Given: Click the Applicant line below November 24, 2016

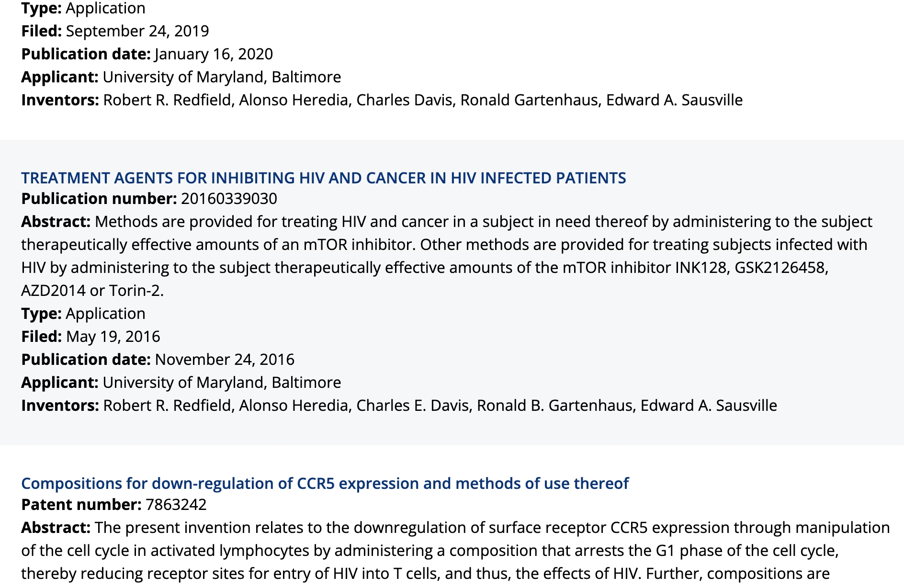Looking at the screenshot, I should point(181,382).
